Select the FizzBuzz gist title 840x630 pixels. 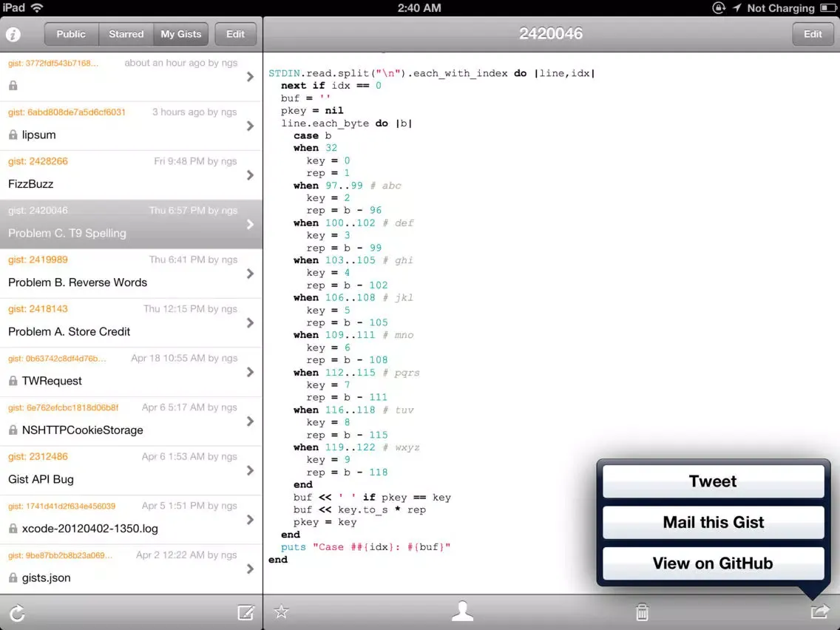pyautogui.click(x=30, y=184)
